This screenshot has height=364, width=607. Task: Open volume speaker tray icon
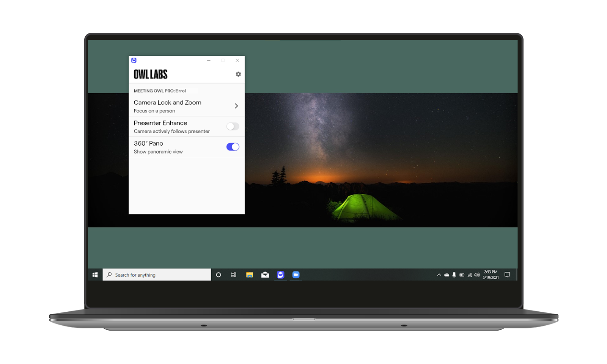coord(477,275)
